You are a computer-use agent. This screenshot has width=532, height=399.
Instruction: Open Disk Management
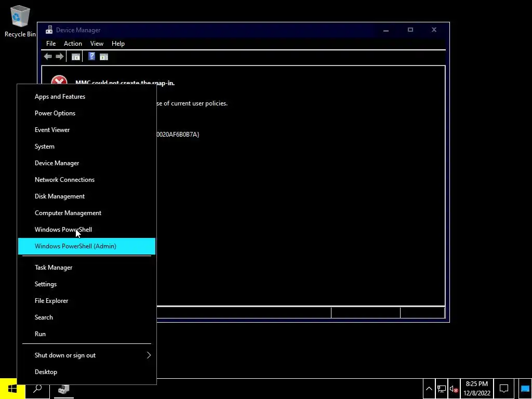point(87,196)
